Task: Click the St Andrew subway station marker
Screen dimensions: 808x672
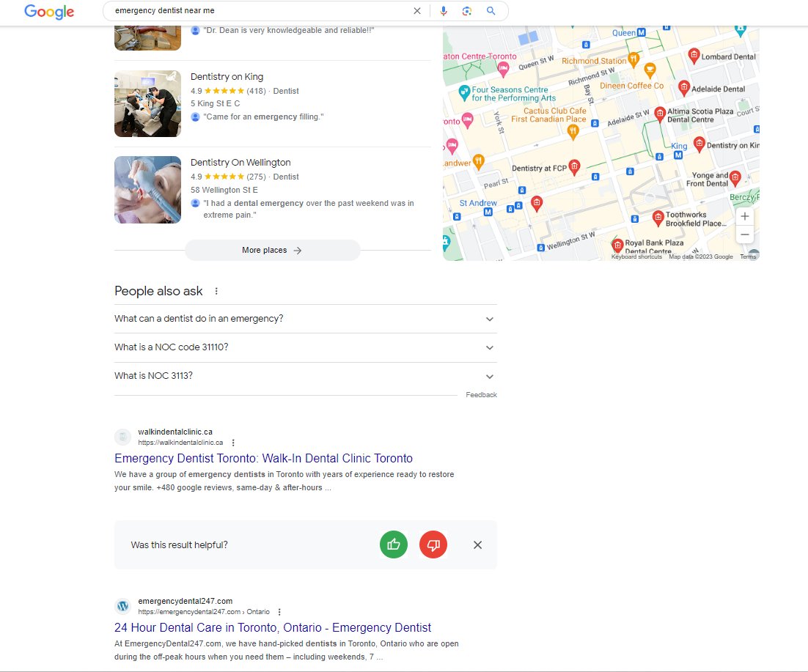Action: (x=488, y=212)
